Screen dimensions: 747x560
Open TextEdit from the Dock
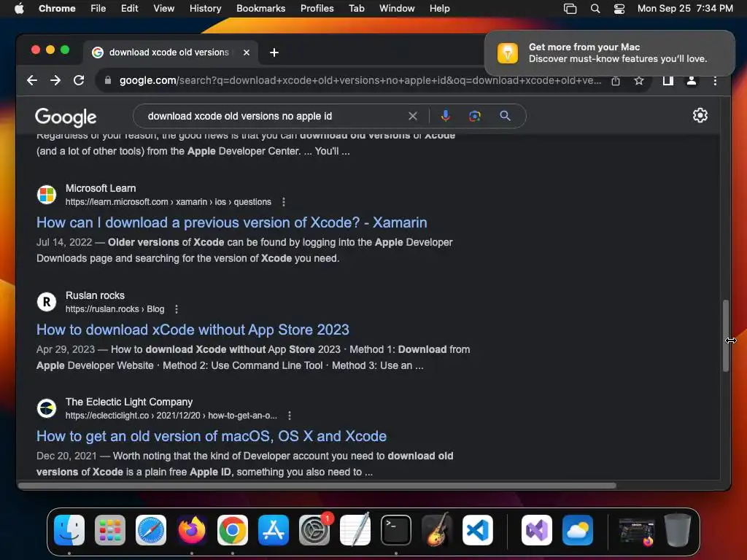[355, 529]
